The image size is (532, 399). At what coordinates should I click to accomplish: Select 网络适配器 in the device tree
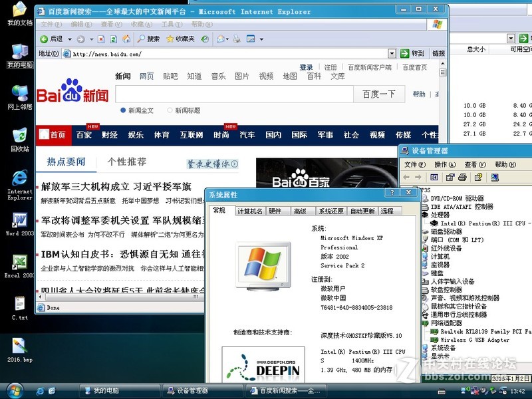446,323
